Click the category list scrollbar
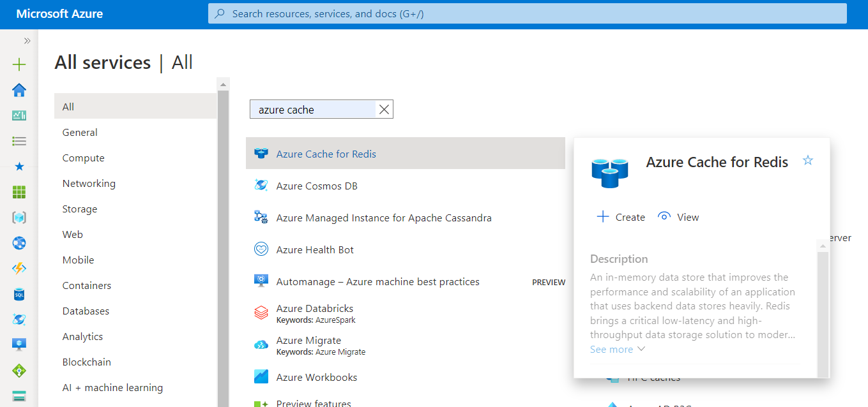Viewport: 868px width, 407px height. pos(223,255)
